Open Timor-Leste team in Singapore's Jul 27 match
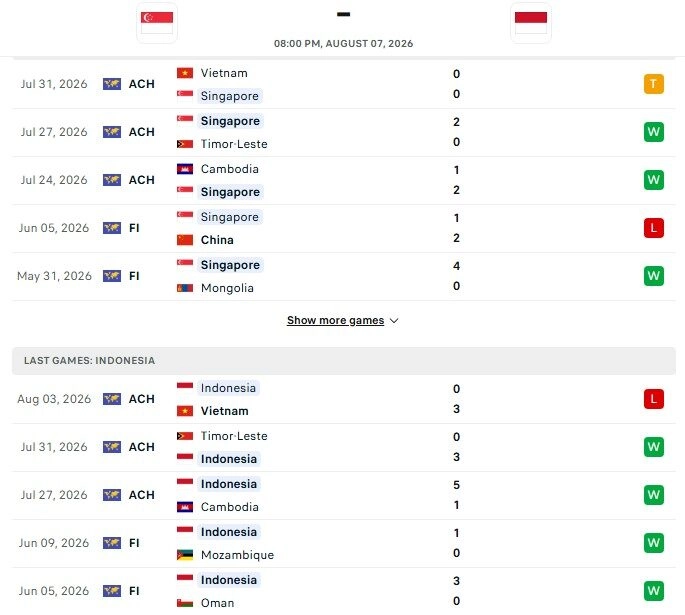The image size is (685, 615). pos(234,144)
